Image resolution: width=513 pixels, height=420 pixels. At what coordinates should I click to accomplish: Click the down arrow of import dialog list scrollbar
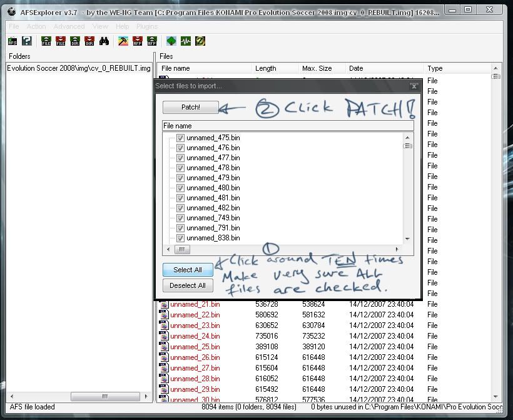[407, 239]
